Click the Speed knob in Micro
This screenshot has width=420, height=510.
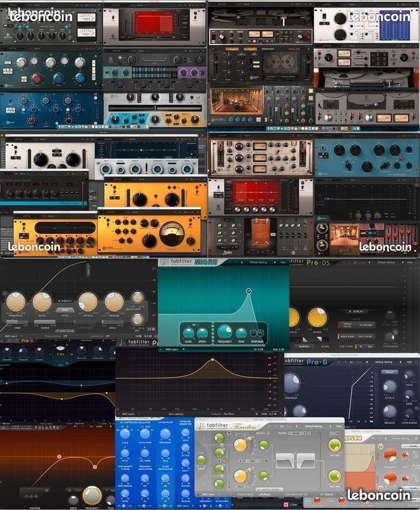coord(202,333)
